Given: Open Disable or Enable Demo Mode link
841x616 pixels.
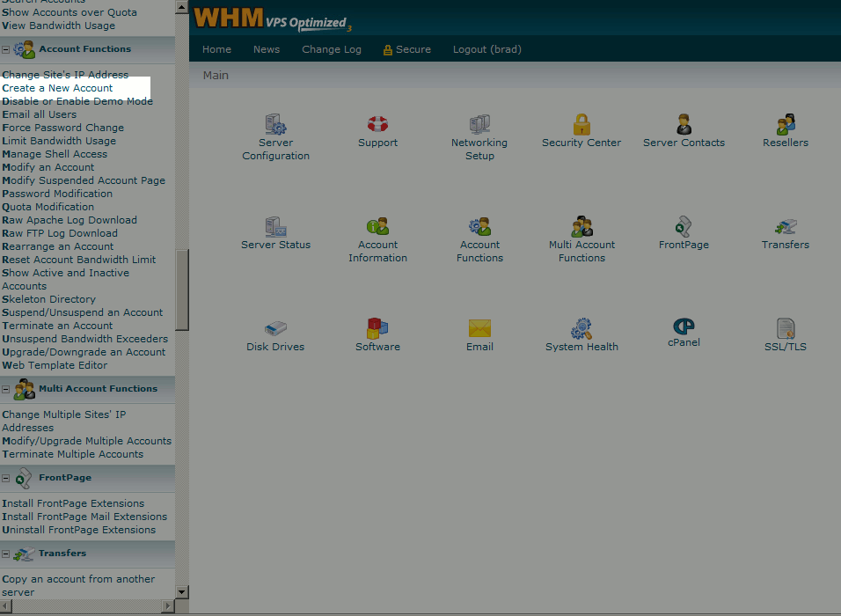Looking at the screenshot, I should 77,101.
